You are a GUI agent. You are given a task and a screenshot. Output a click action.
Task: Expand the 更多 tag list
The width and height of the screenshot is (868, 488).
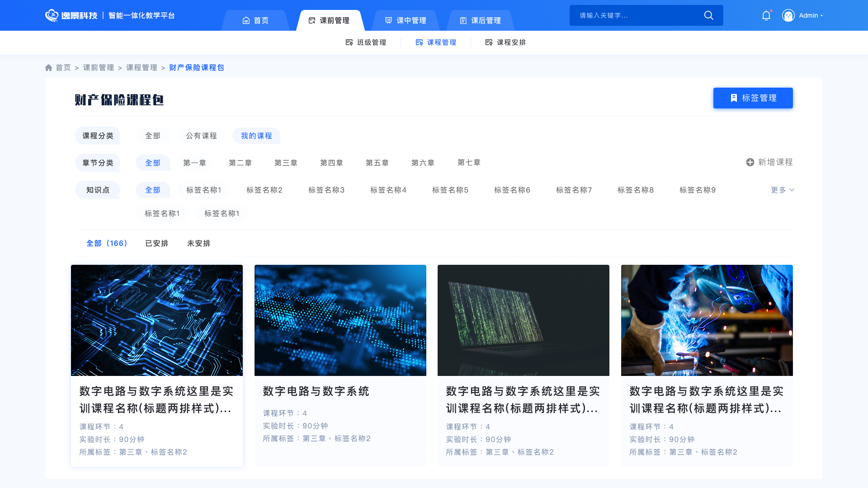(782, 190)
